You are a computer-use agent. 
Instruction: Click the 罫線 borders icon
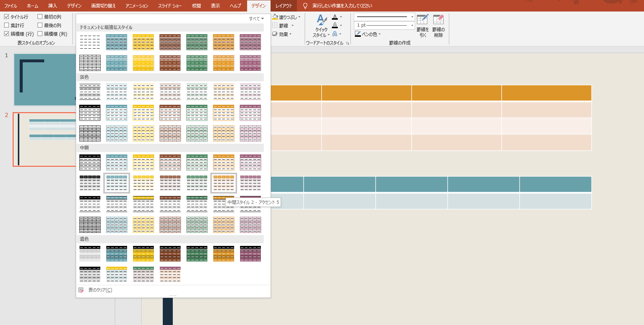(275, 26)
